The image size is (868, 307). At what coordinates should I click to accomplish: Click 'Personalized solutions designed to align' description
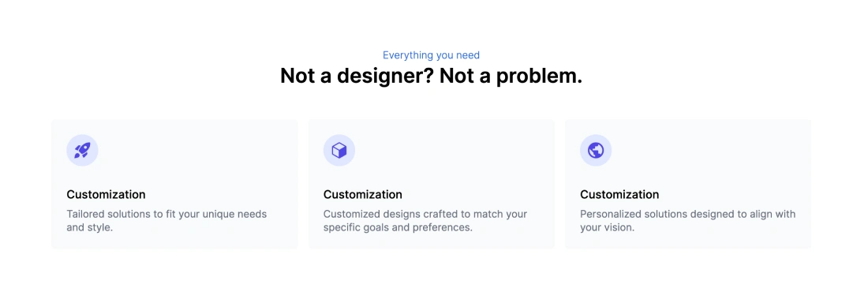688,214
